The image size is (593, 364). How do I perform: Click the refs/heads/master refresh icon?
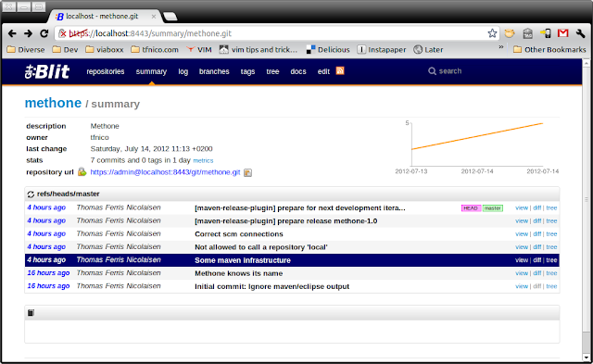pyautogui.click(x=31, y=195)
